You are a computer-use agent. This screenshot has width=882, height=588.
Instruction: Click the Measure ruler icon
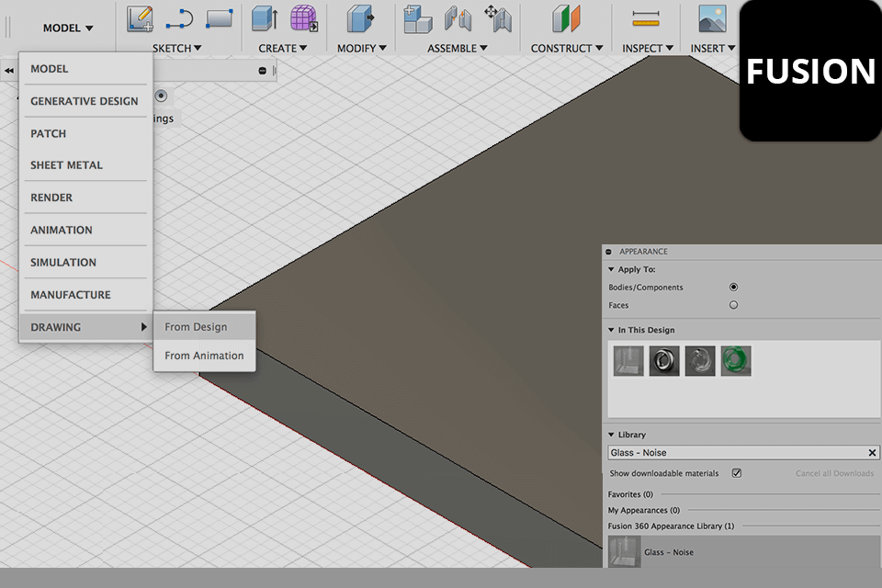point(647,18)
